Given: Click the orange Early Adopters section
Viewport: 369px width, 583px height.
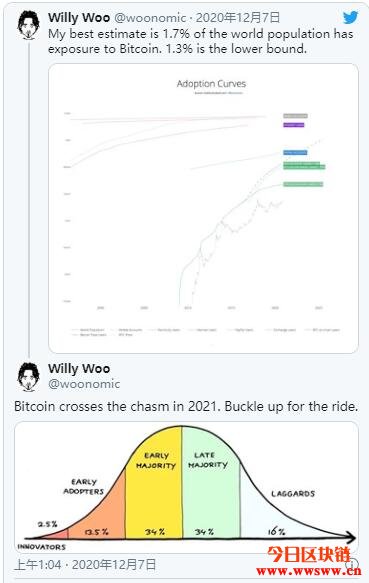Looking at the screenshot, I should point(97,511).
